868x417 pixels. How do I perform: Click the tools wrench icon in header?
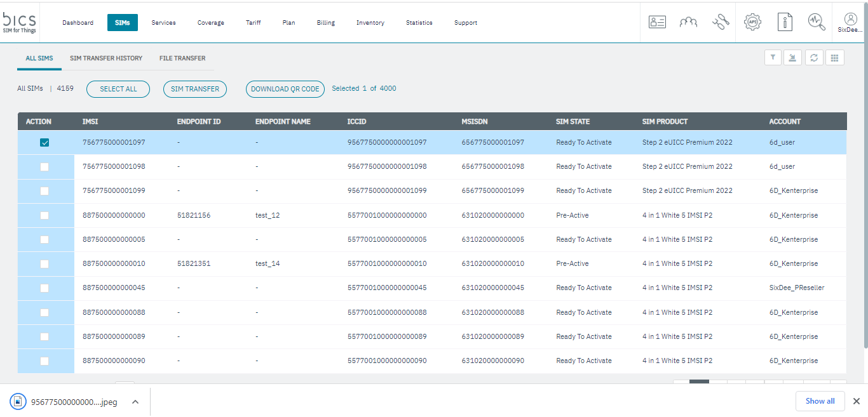tap(721, 22)
